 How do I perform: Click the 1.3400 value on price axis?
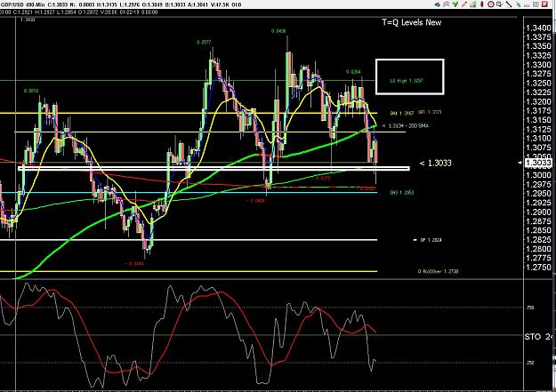(538, 28)
